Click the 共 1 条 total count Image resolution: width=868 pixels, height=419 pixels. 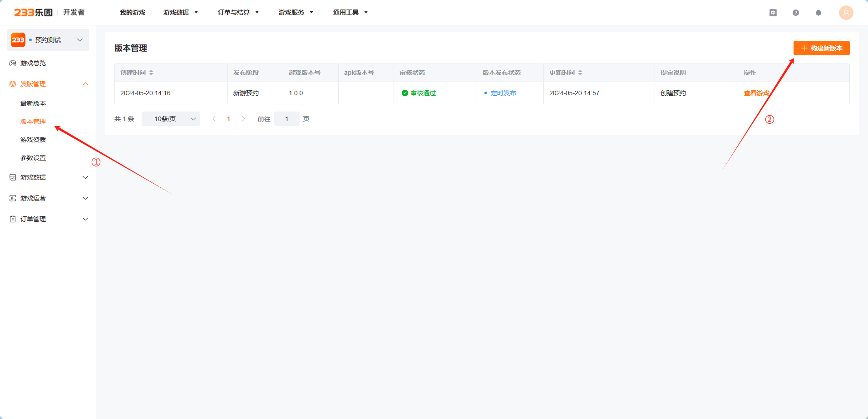124,119
